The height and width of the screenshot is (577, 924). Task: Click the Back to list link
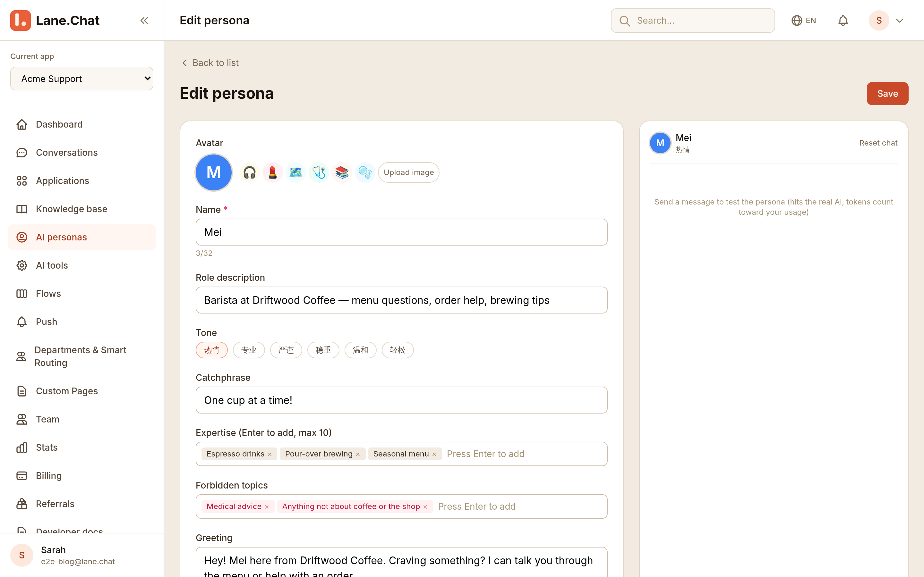210,63
